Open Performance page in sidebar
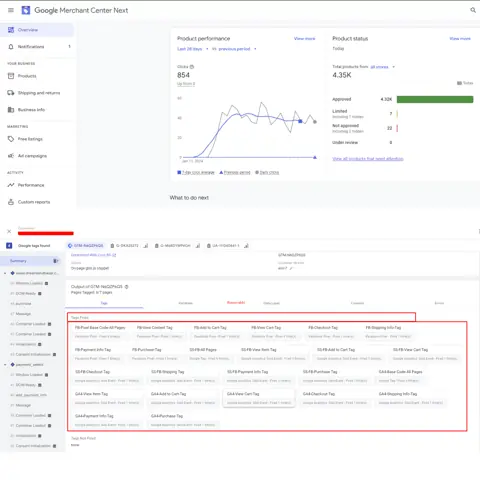This screenshot has height=480, width=480. point(37,185)
